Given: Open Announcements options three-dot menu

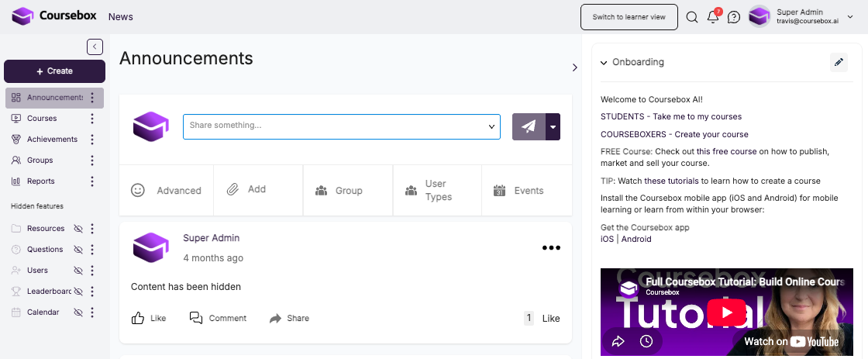Looking at the screenshot, I should [x=92, y=98].
